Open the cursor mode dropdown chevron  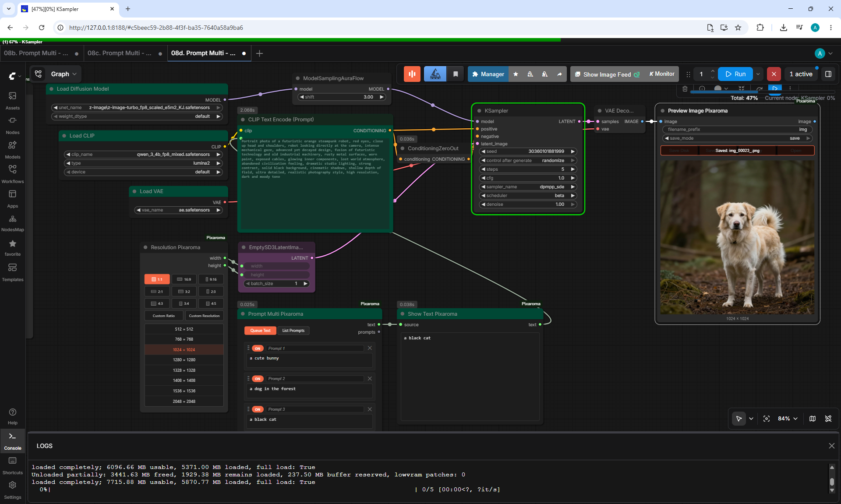[751, 419]
